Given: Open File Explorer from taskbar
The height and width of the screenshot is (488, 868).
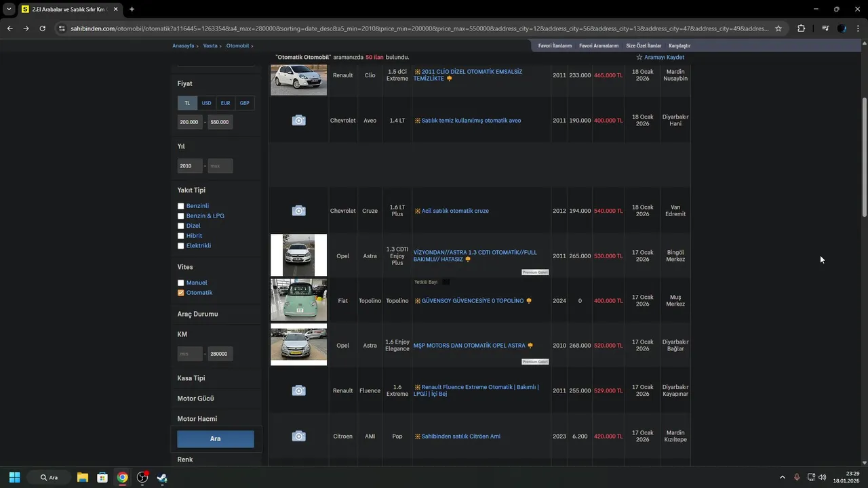Looking at the screenshot, I should coord(82,477).
